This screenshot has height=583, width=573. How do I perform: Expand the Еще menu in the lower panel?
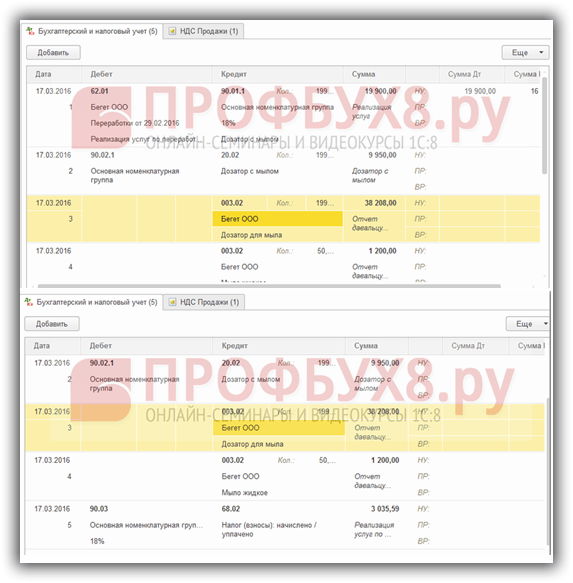click(527, 324)
